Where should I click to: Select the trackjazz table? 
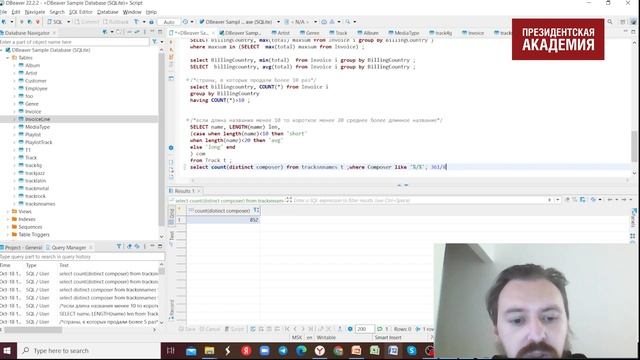tap(35, 173)
